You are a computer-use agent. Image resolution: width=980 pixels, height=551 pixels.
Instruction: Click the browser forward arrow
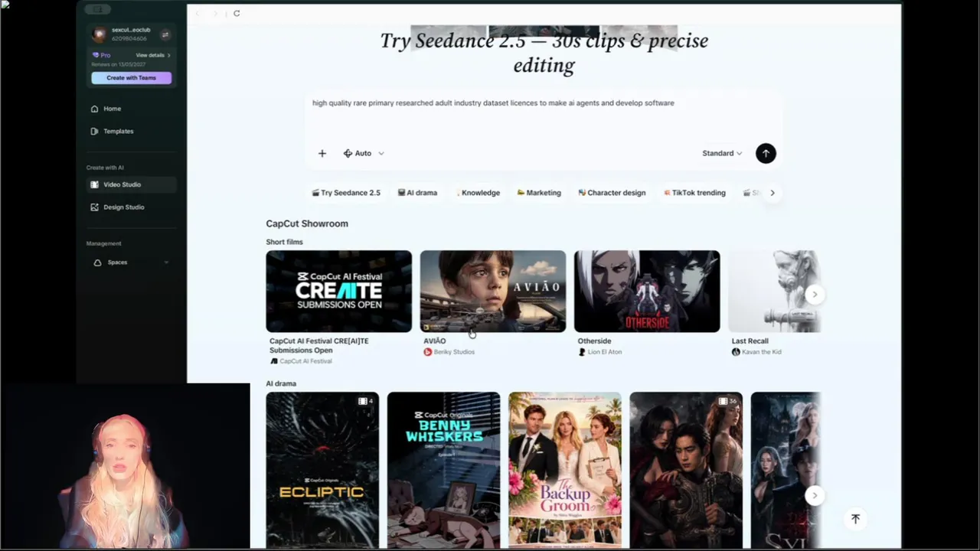[215, 14]
